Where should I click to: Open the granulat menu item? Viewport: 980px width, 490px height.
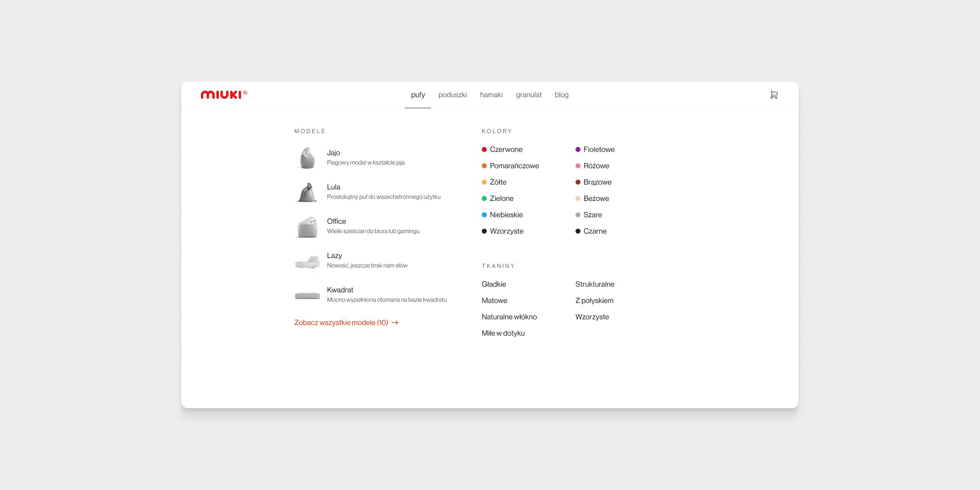(529, 95)
